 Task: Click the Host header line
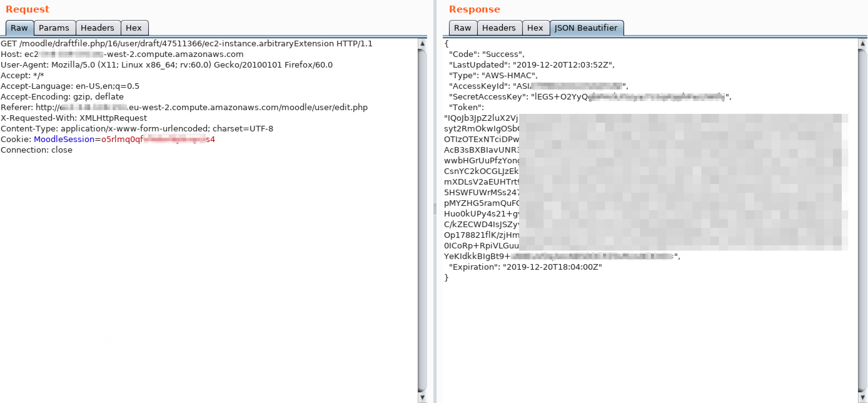click(122, 54)
